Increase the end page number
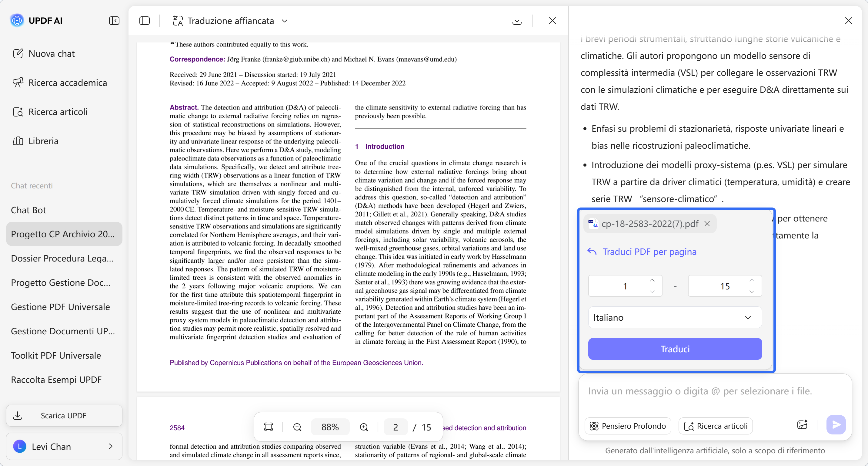Image resolution: width=868 pixels, height=466 pixels. coord(752,281)
